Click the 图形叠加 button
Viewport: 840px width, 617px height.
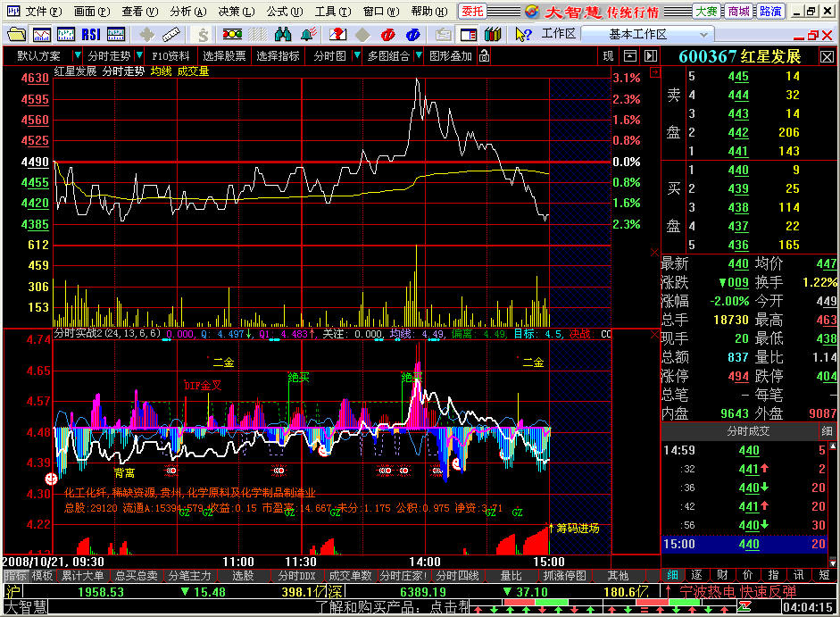tap(451, 55)
